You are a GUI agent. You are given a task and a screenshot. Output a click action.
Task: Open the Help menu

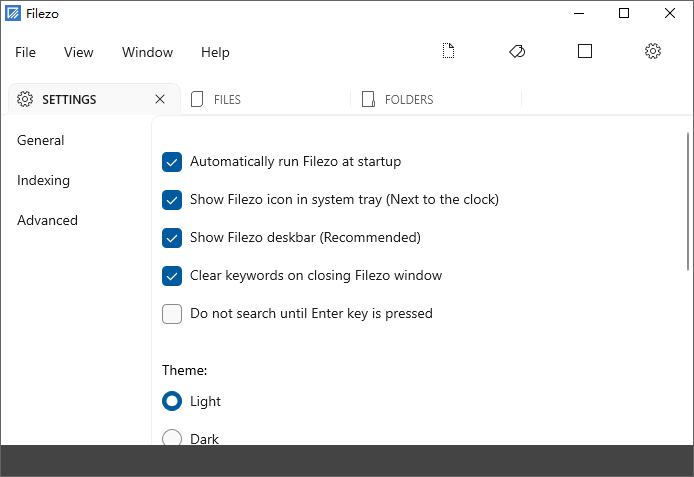[x=215, y=52]
